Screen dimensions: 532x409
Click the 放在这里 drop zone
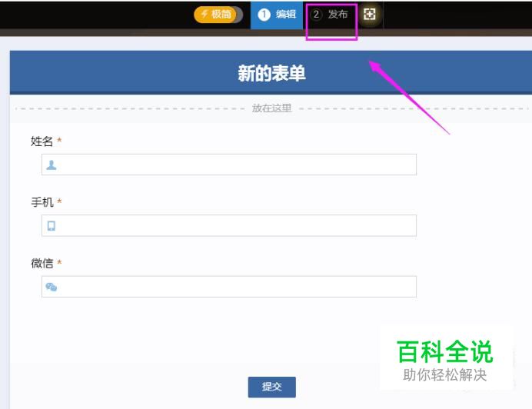point(271,108)
